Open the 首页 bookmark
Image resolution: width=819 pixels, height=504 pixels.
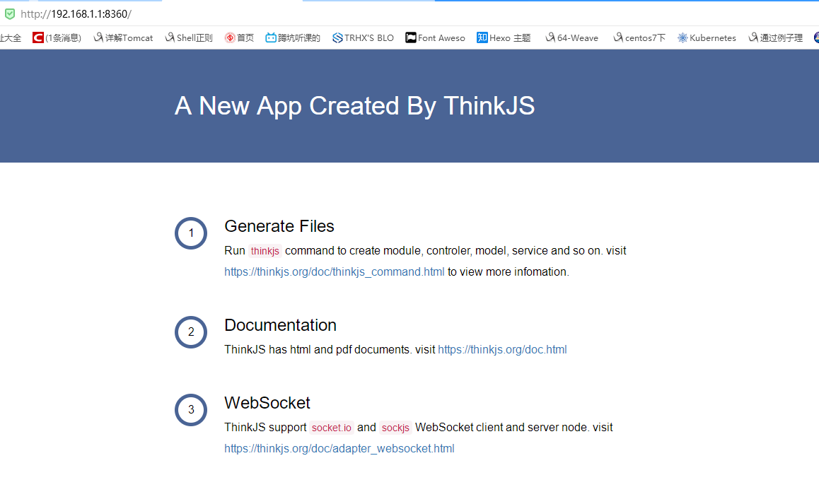point(239,38)
